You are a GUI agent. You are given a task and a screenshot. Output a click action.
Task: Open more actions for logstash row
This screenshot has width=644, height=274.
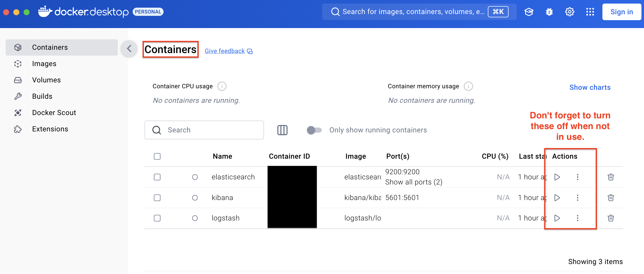[578, 218]
